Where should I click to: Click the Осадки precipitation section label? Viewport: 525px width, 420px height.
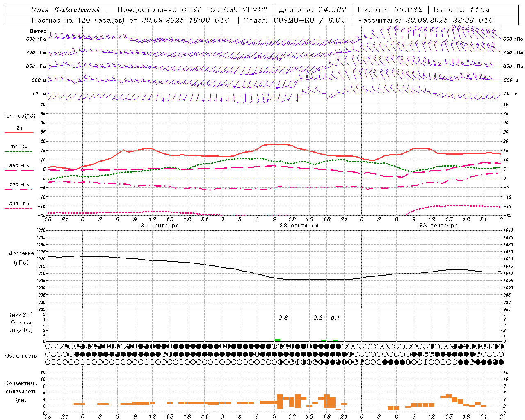click(21, 322)
